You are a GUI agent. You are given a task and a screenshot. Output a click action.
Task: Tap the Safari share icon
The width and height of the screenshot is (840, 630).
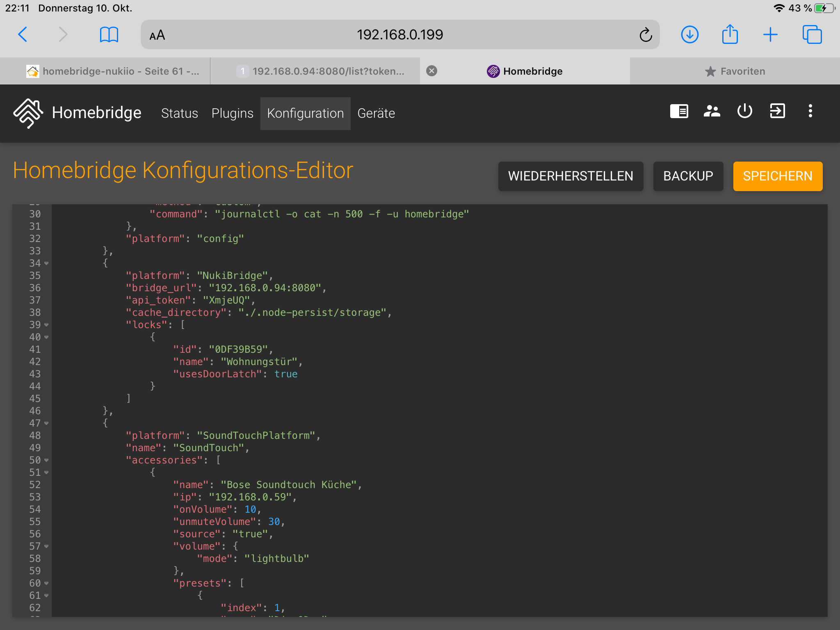730,35
